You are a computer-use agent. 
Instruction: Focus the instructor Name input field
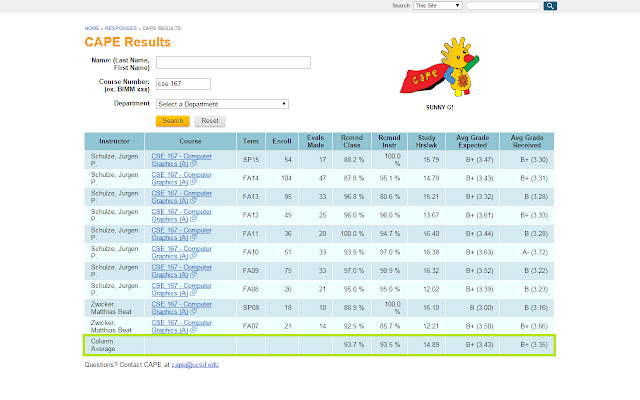coord(233,62)
